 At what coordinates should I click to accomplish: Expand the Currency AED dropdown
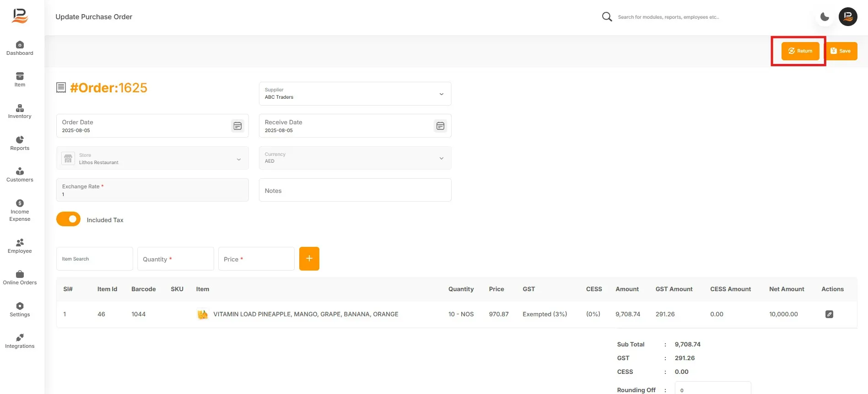click(x=355, y=158)
